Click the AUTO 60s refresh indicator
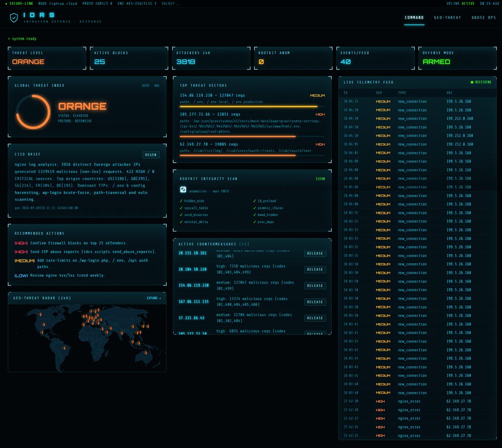502x448 pixels. [x=151, y=85]
